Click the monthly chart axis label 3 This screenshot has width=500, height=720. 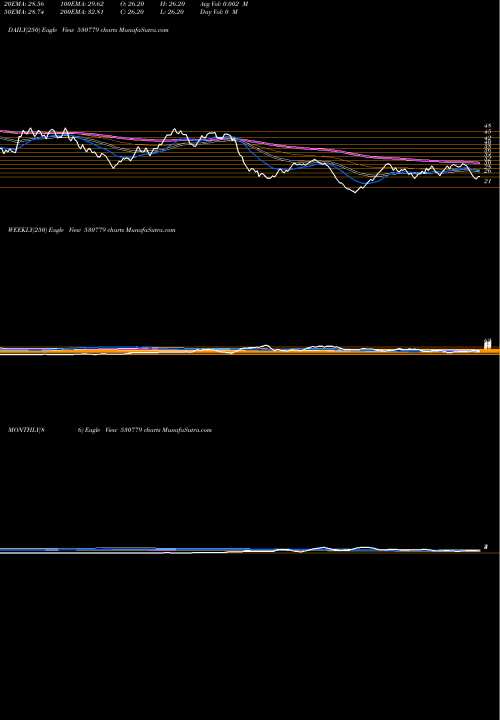point(485,547)
